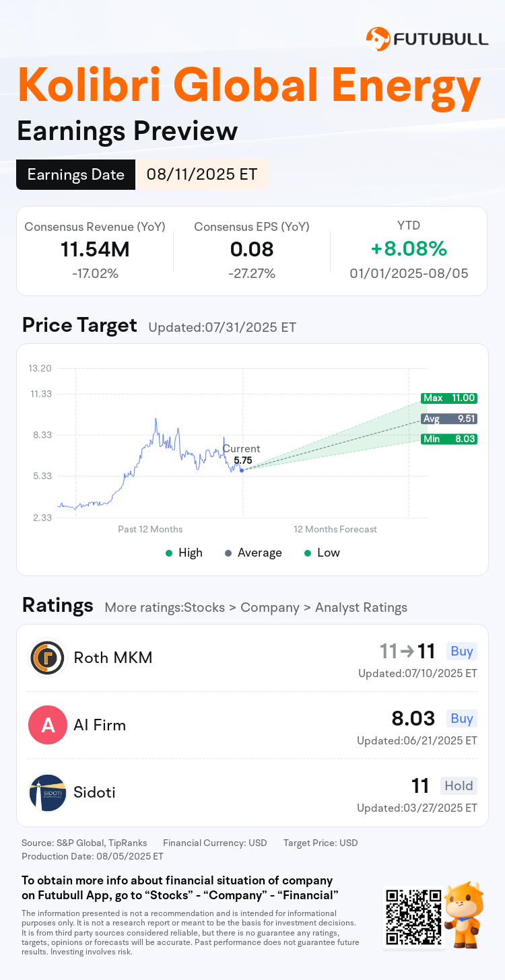Click the Earnings Date black label
Screen dimensions: 505x980
tap(76, 175)
